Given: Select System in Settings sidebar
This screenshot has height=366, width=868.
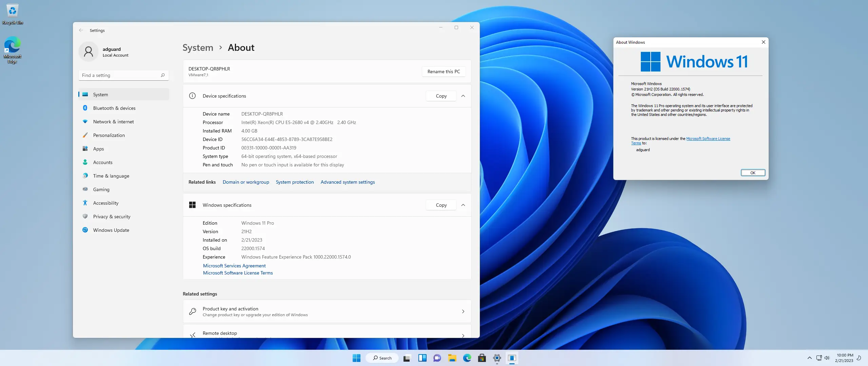Looking at the screenshot, I should point(124,95).
